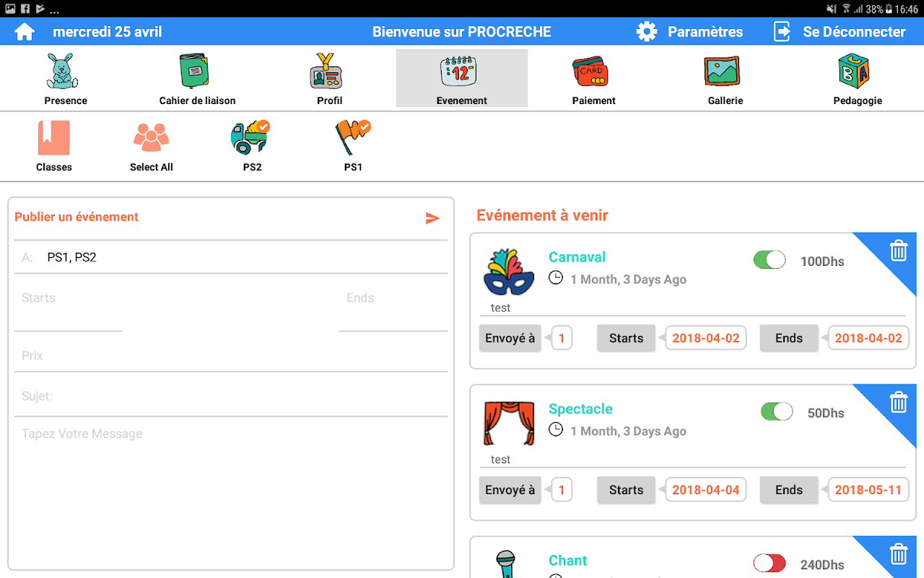Open the Carnaval event title

(x=577, y=257)
